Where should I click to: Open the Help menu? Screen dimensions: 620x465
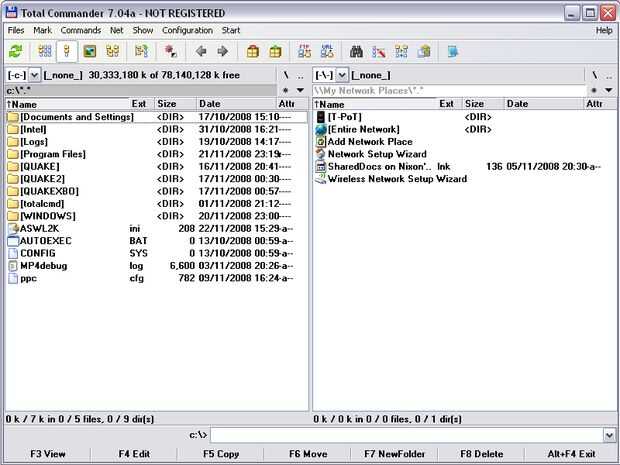604,30
